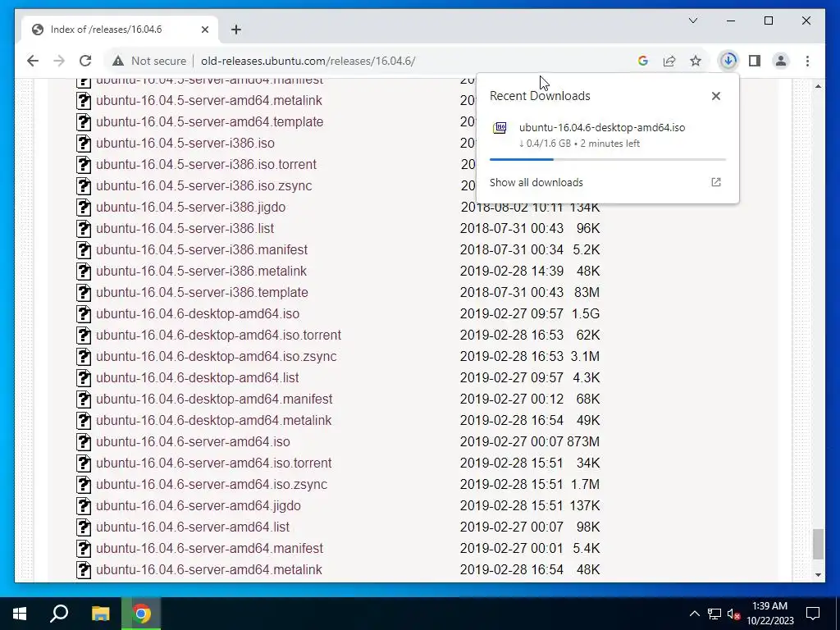Click the muted volume tray icon

coord(733,614)
